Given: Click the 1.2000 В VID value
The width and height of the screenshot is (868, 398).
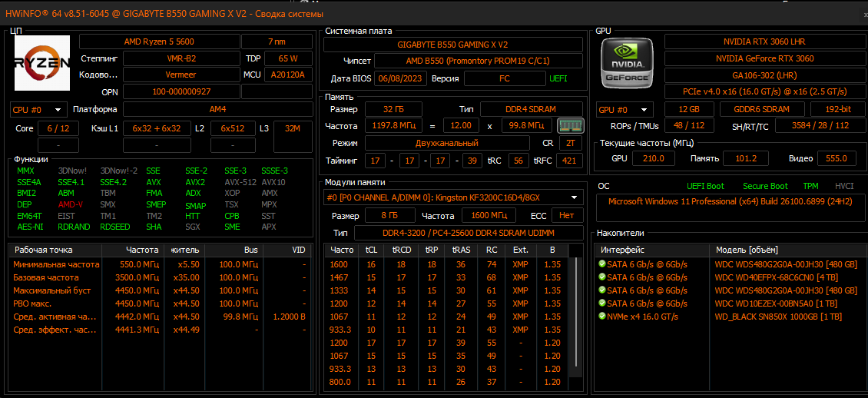Looking at the screenshot, I should tap(288, 317).
